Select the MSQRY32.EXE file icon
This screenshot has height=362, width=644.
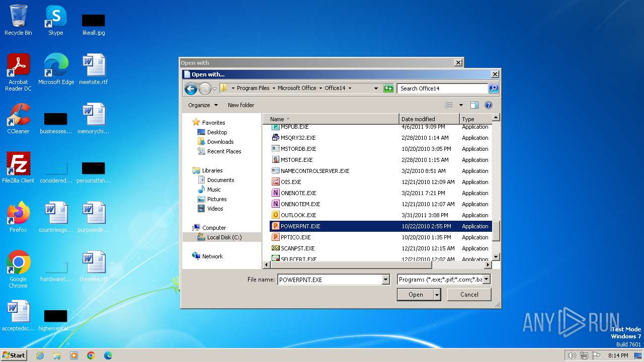pos(275,138)
